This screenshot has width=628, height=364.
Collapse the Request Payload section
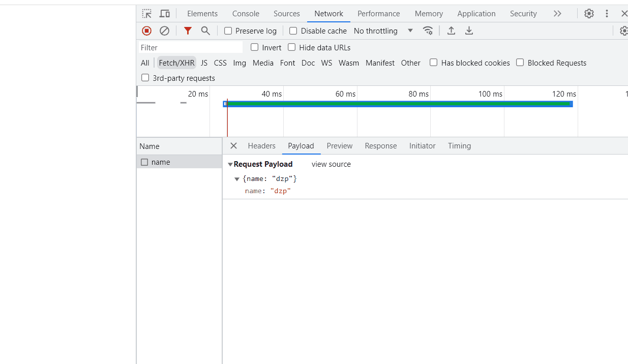(x=230, y=164)
